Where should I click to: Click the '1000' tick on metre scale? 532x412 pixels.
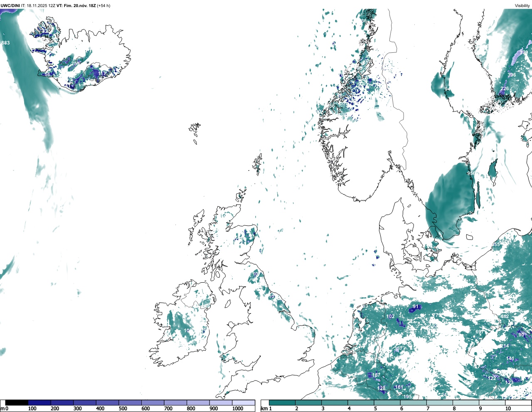pos(238,409)
